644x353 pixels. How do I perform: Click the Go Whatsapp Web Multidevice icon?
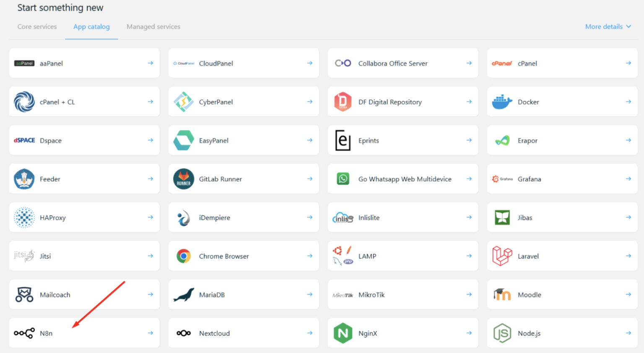[x=343, y=179]
